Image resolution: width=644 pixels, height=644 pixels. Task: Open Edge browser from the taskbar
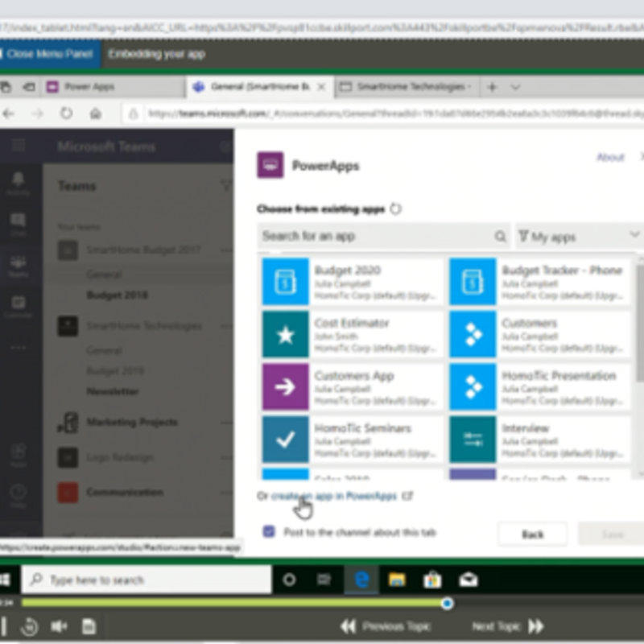pos(361,580)
